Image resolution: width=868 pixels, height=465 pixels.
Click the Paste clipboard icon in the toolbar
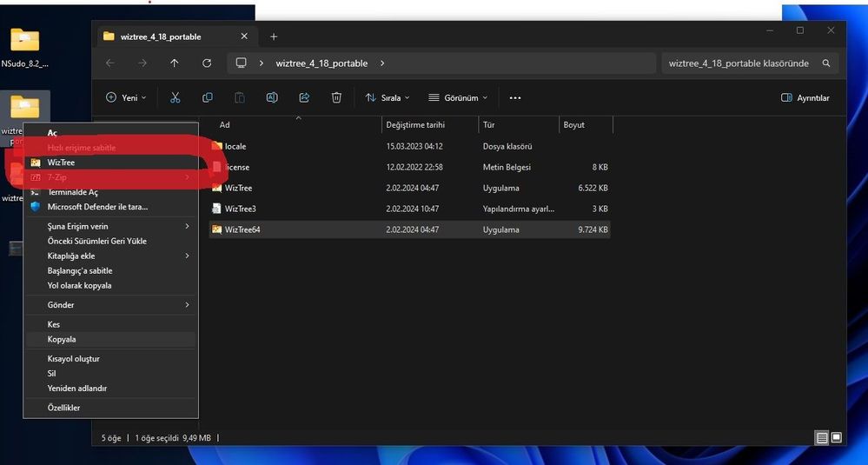click(240, 97)
